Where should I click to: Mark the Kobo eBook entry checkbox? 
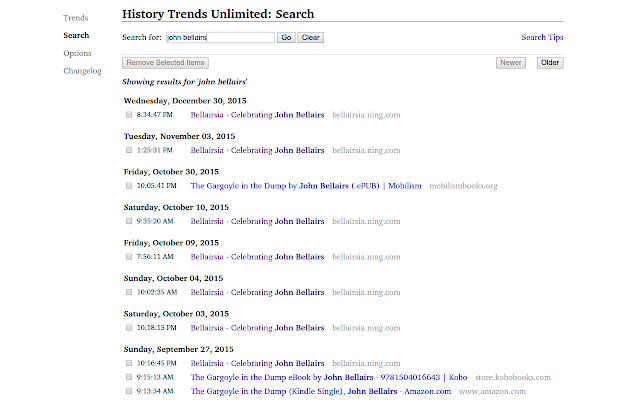click(129, 377)
